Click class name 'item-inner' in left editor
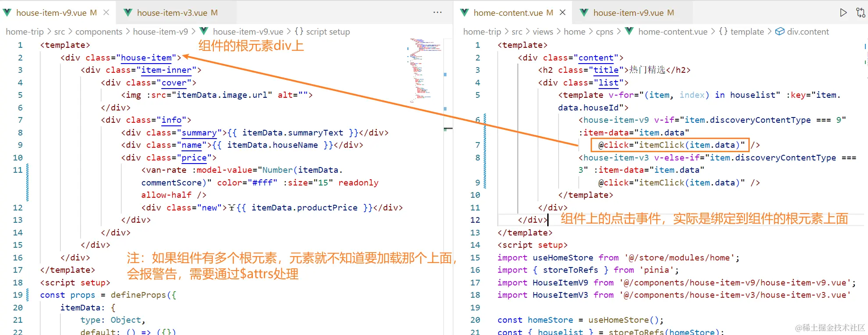Viewport: 868px width, 335px height. (x=166, y=70)
